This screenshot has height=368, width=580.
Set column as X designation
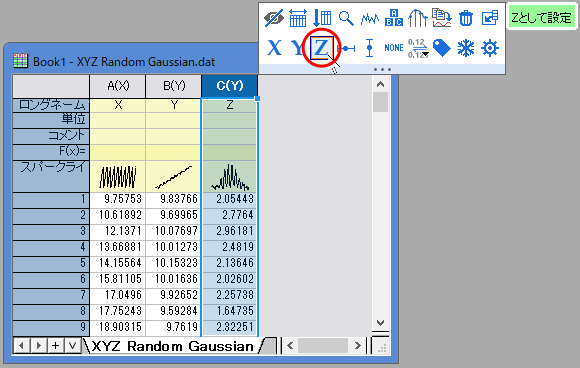coord(274,48)
